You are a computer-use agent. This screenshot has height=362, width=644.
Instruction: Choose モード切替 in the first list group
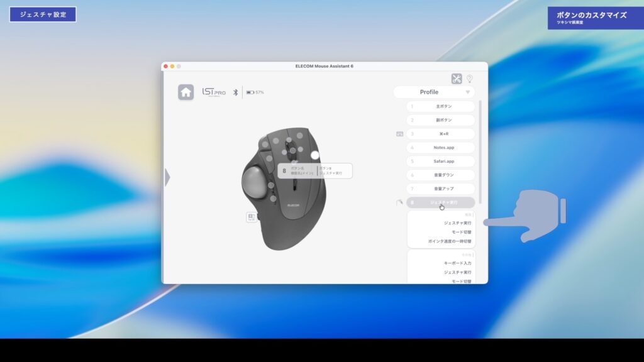[457, 232]
